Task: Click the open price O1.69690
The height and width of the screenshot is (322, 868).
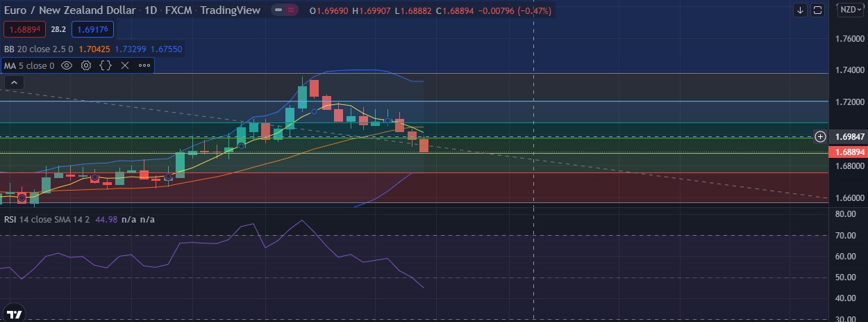Action: (329, 10)
